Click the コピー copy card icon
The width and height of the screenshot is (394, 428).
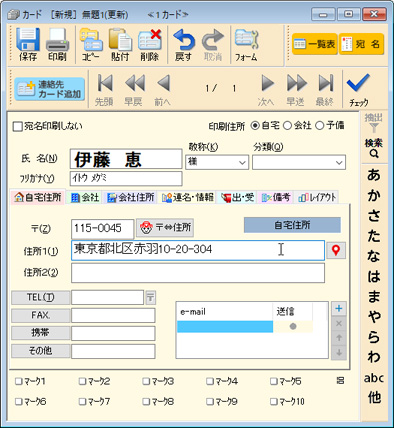coord(91,45)
